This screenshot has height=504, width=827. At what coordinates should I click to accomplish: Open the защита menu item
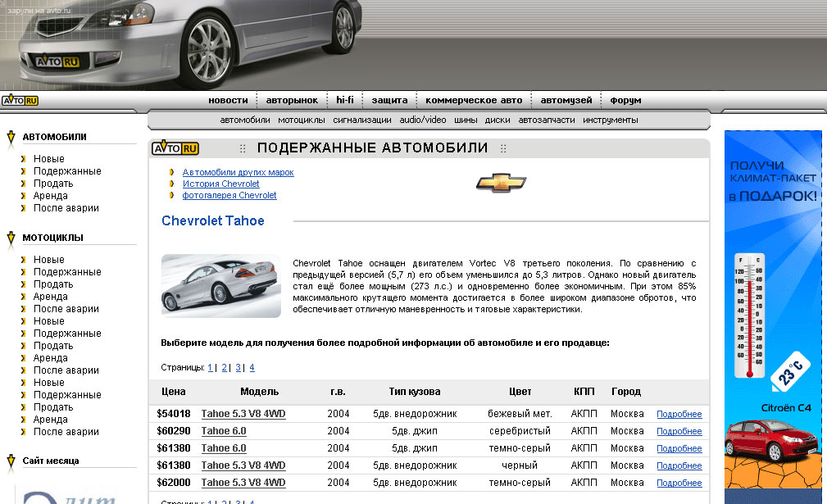390,100
